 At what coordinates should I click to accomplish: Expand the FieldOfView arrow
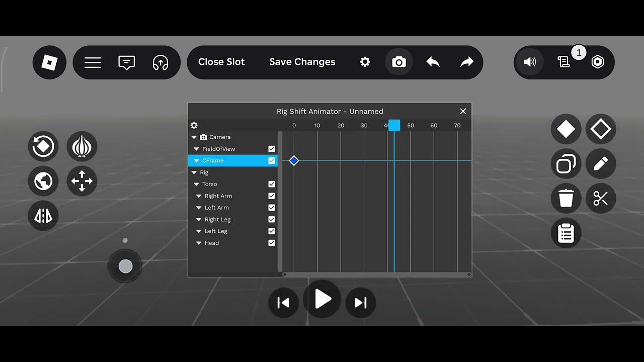[x=197, y=149]
